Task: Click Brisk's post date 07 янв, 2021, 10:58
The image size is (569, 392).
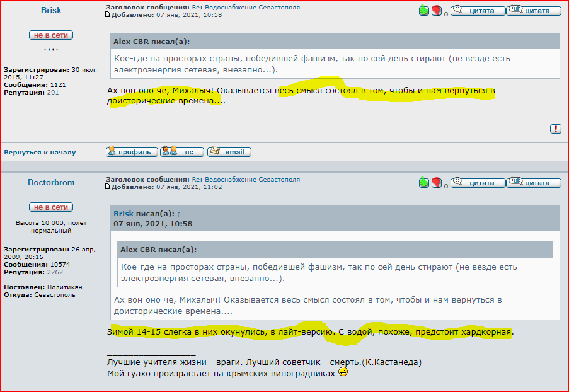Action: coord(189,15)
